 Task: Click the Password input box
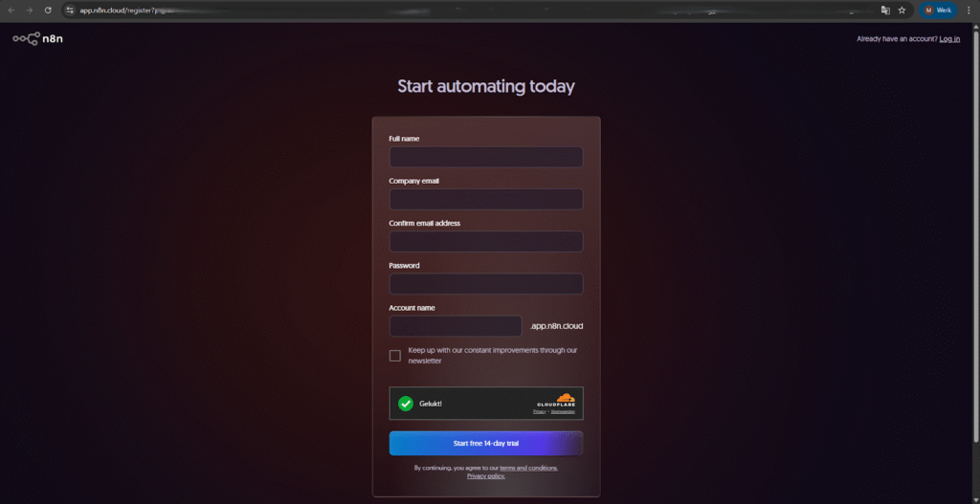[485, 284]
